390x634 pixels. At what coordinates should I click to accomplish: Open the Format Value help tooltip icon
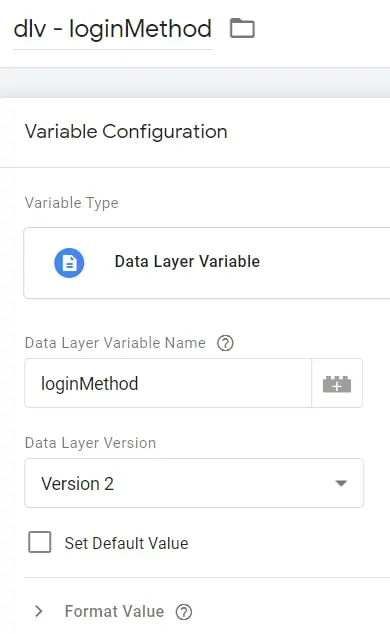point(184,612)
